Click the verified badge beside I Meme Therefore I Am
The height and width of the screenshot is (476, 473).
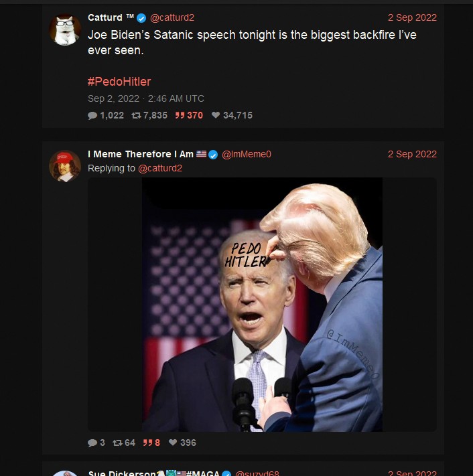[213, 155]
